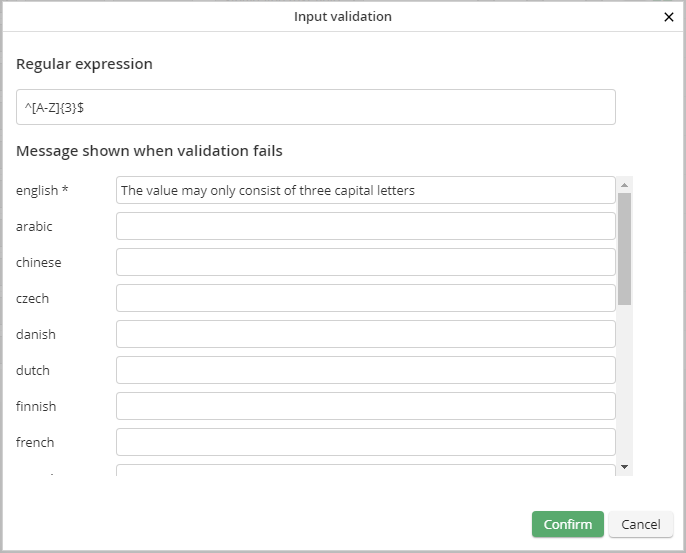
Task: Click the 'Regular expression' heading
Action: pos(84,64)
